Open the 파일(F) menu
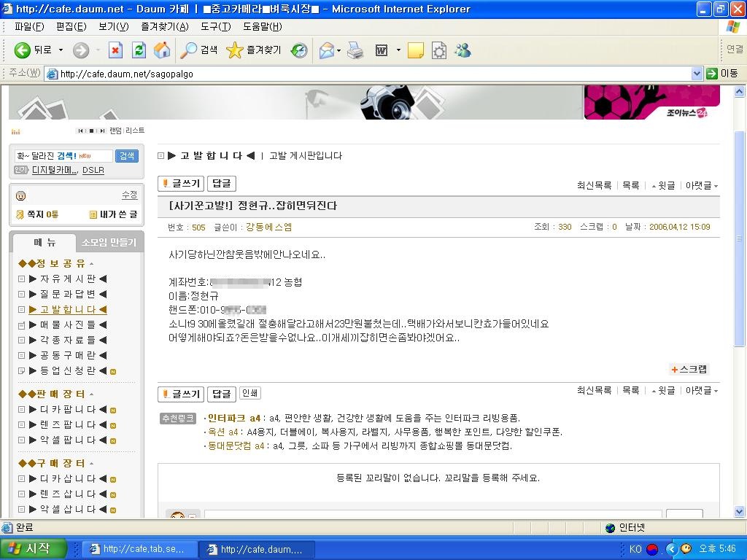747x560 pixels. click(x=29, y=27)
